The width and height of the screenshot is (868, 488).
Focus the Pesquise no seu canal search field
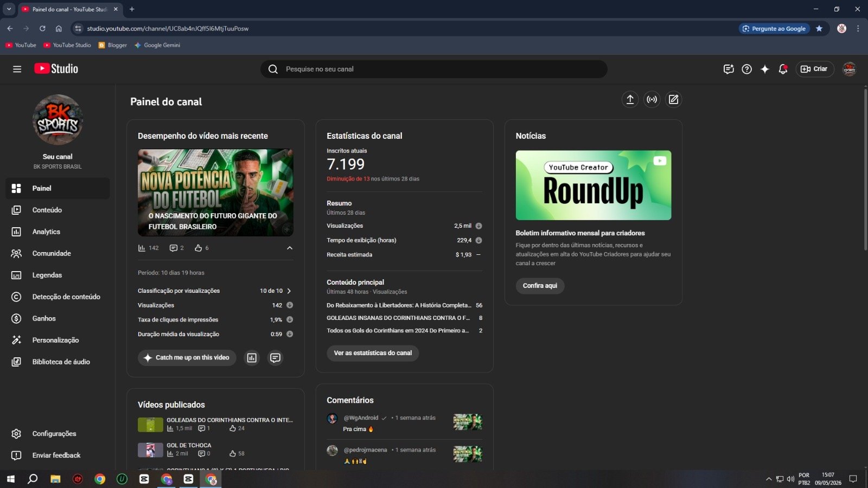(x=434, y=69)
